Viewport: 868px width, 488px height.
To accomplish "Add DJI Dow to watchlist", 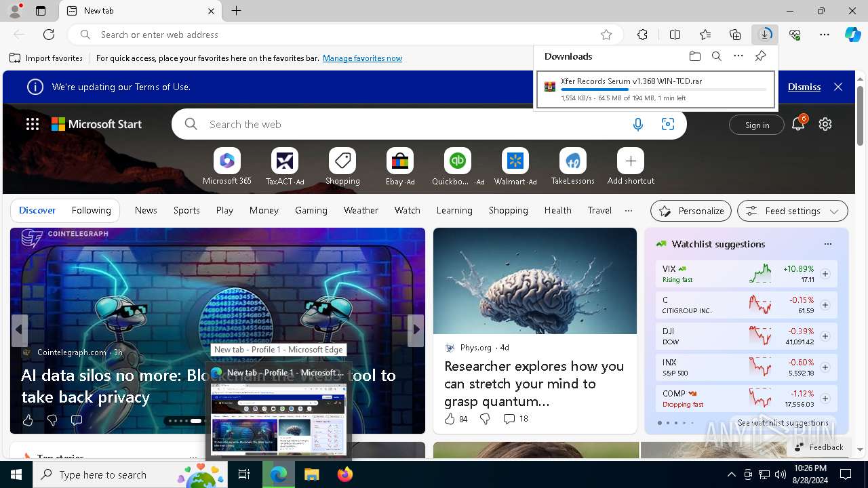I will [x=825, y=336].
